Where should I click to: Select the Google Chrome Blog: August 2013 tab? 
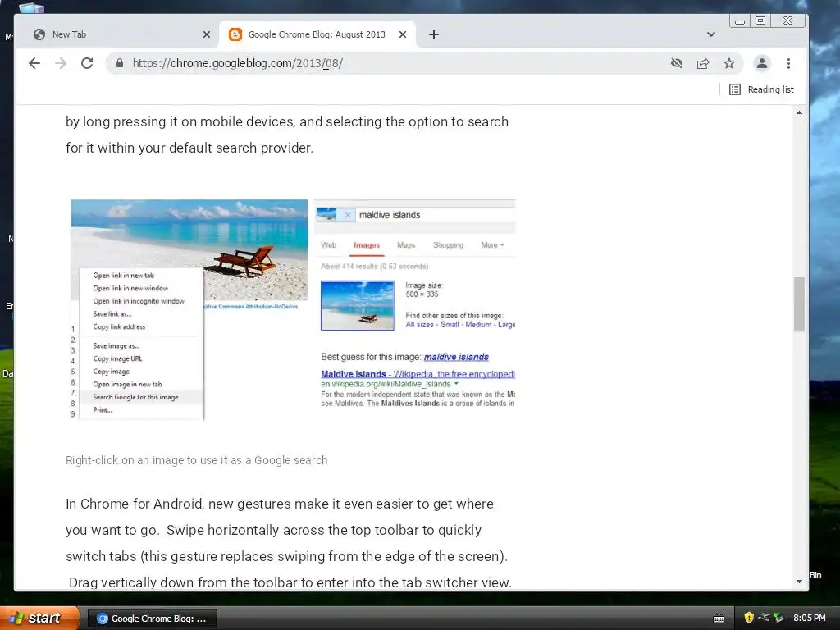point(317,34)
